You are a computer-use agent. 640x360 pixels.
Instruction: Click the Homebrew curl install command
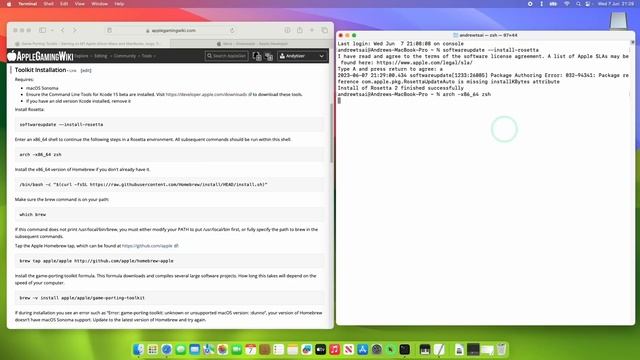click(x=170, y=184)
